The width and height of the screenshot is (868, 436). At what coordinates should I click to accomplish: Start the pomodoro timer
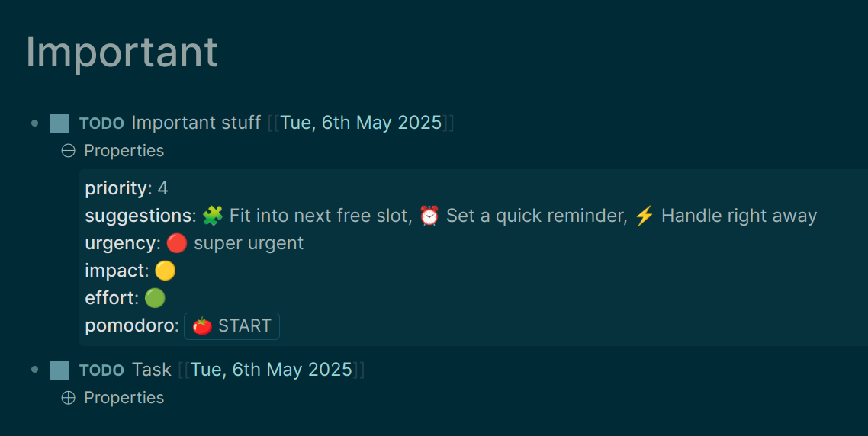pyautogui.click(x=232, y=326)
